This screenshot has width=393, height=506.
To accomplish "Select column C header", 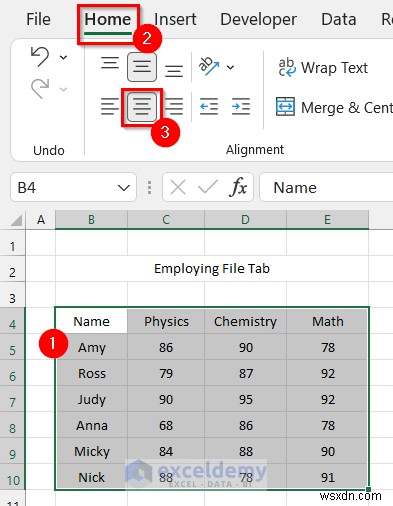I will (x=166, y=220).
